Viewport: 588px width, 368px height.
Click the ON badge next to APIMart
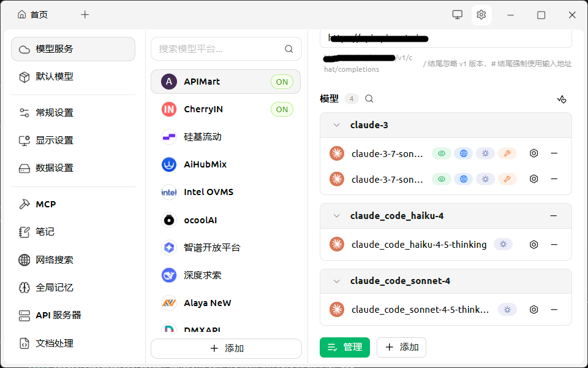(x=282, y=82)
